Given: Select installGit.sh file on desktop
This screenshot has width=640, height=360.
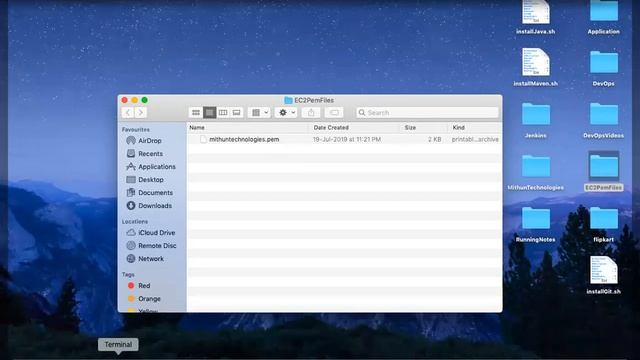Looking at the screenshot, I should point(604,275).
